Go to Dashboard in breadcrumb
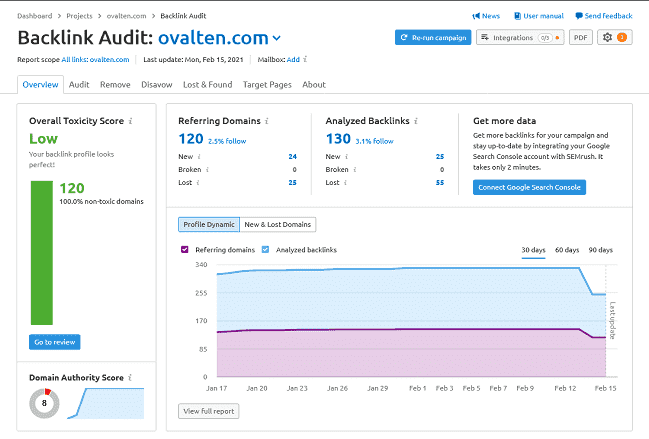Viewport: 649px width, 439px height. 35,16
